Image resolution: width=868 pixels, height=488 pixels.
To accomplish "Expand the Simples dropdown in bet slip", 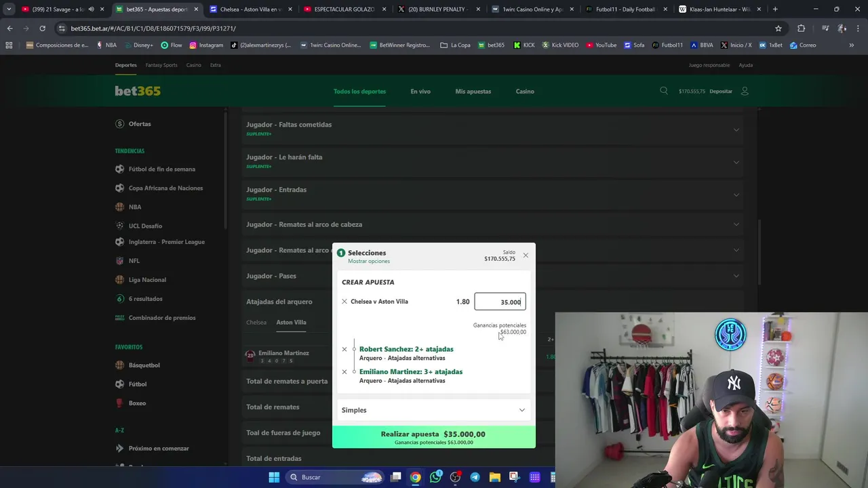I will [x=433, y=410].
